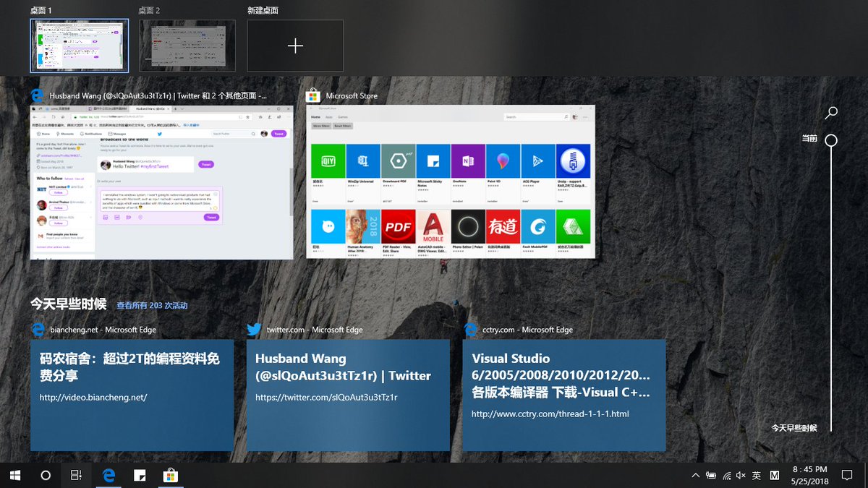The image size is (868, 488).
Task: Switch to 桌面 1
Action: pos(80,46)
